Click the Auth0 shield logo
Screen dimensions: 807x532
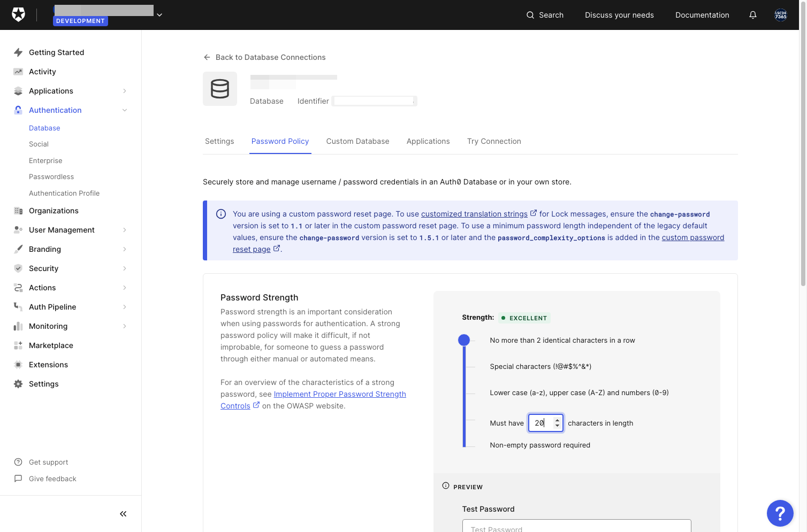19,14
